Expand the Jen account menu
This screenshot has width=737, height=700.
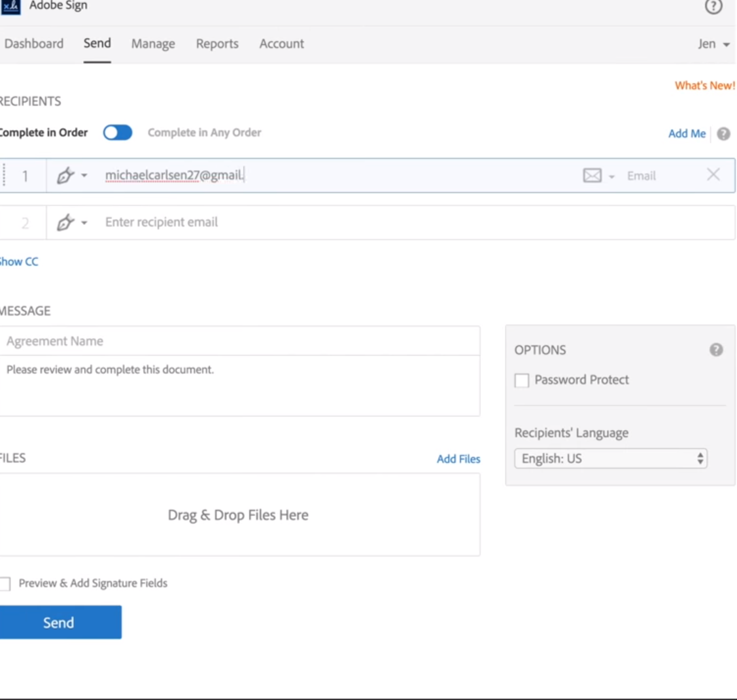pos(713,44)
